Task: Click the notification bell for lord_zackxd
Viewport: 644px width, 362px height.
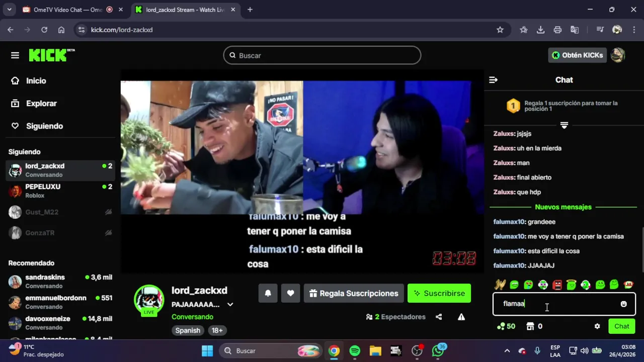Action: (268, 293)
